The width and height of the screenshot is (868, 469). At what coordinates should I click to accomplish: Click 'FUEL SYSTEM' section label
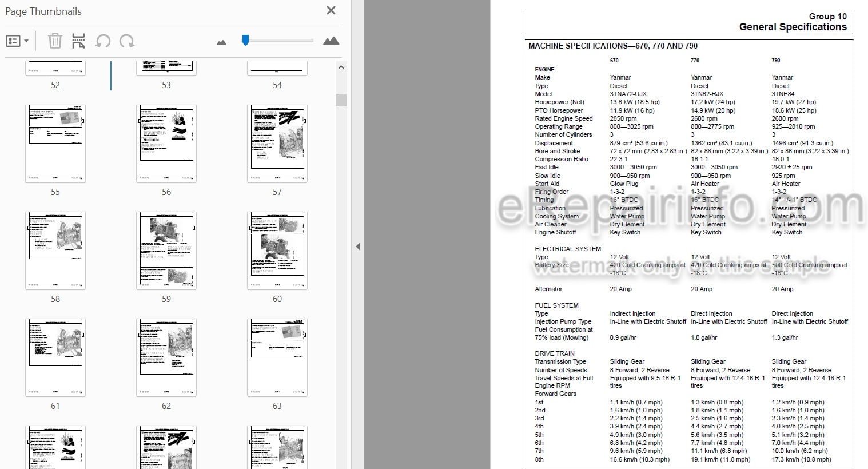556,305
